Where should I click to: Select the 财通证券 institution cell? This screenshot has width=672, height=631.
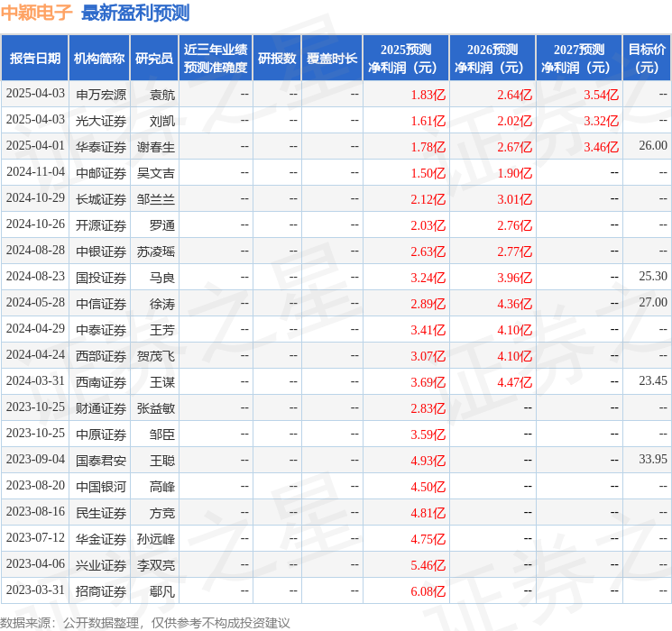tap(101, 408)
